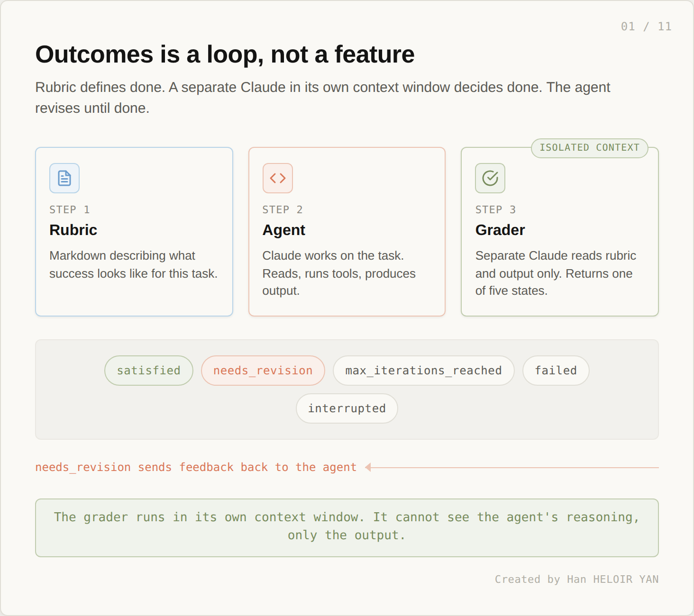The height and width of the screenshot is (616, 694).
Task: Click the 'Created by Han HELOIR YAN' credit
Action: (x=577, y=579)
